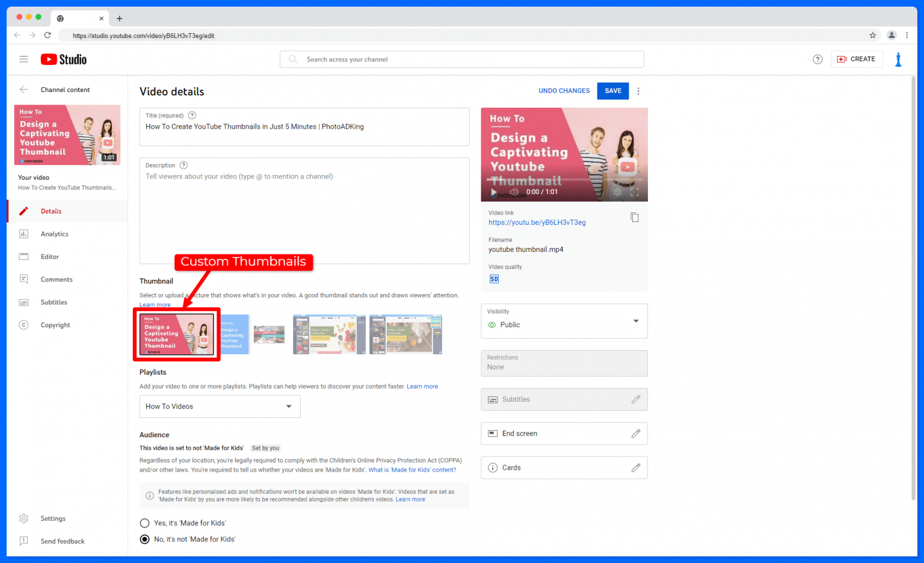Select 'Yes, it's Made for Kids' radio

(x=145, y=523)
